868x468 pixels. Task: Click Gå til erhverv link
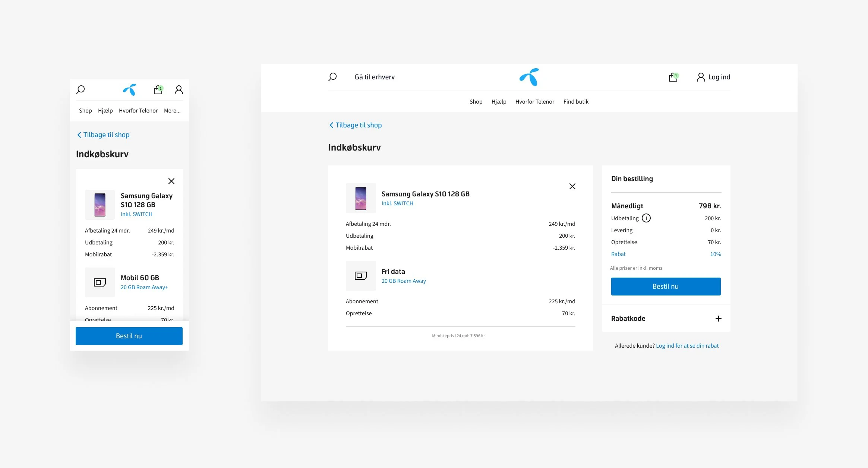(x=375, y=77)
